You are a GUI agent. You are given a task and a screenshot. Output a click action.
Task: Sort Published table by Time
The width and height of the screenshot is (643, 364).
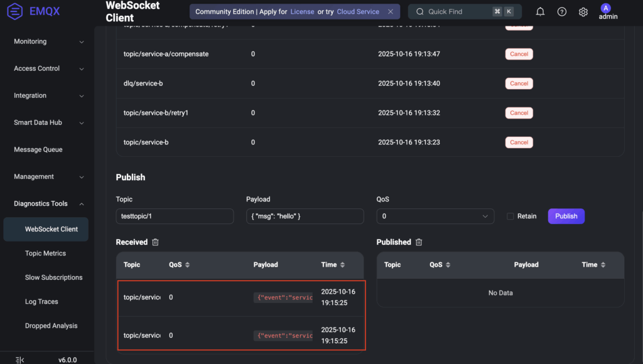(602, 265)
